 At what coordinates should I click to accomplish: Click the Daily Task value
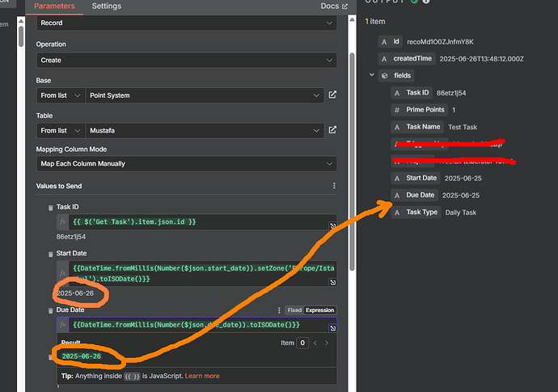[x=461, y=213]
